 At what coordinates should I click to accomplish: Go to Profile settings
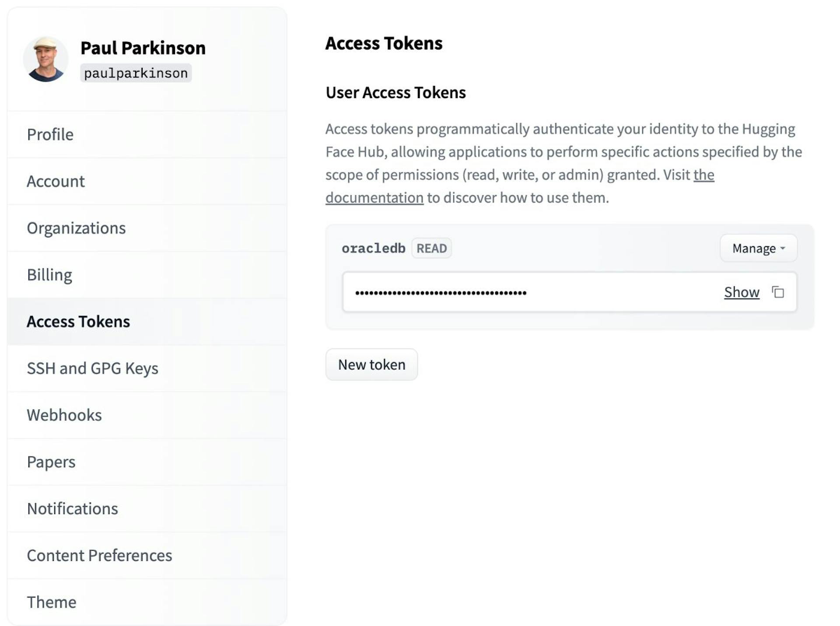tap(50, 134)
